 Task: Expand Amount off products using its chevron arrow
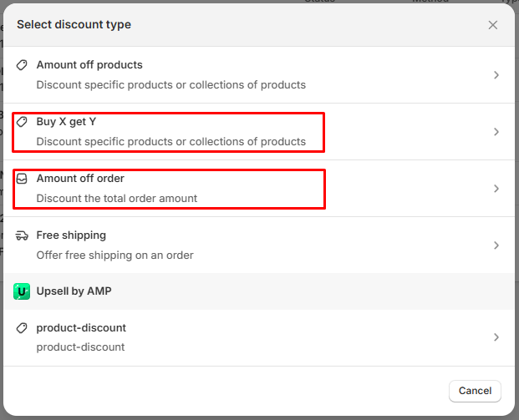pyautogui.click(x=496, y=75)
